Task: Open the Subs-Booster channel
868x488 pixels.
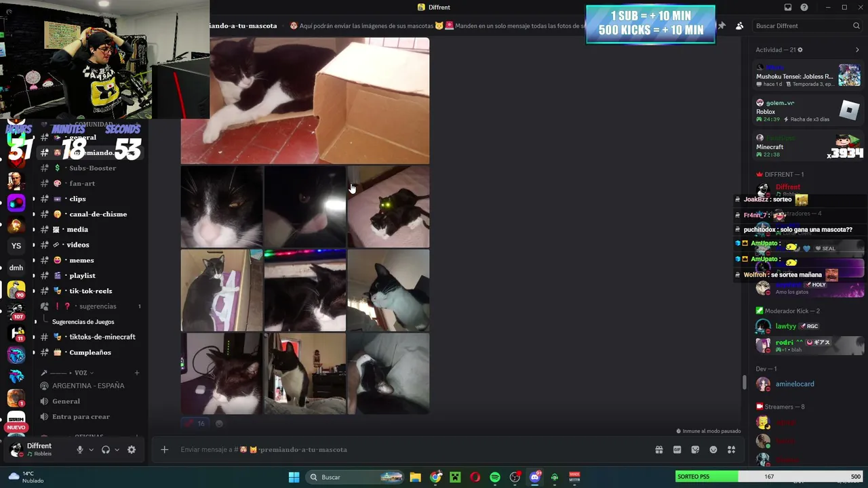Action: pos(91,168)
